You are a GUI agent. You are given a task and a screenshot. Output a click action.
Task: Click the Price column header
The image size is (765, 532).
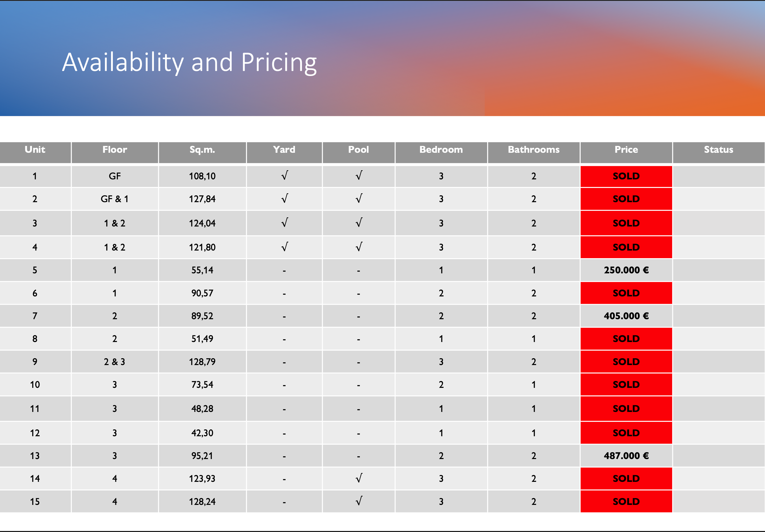click(x=626, y=150)
